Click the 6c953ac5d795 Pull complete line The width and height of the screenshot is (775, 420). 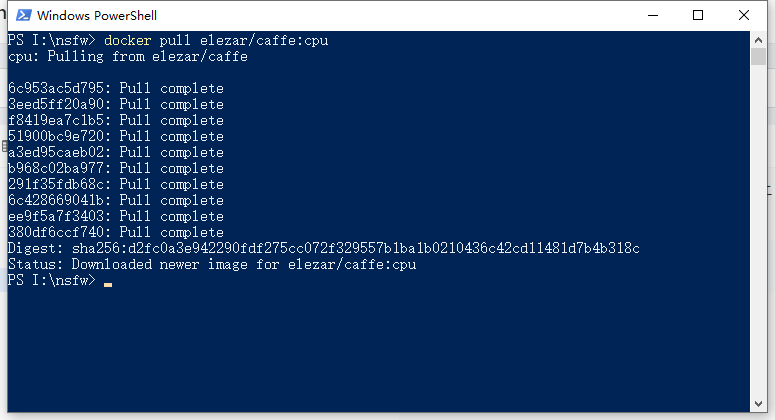pyautogui.click(x=116, y=88)
